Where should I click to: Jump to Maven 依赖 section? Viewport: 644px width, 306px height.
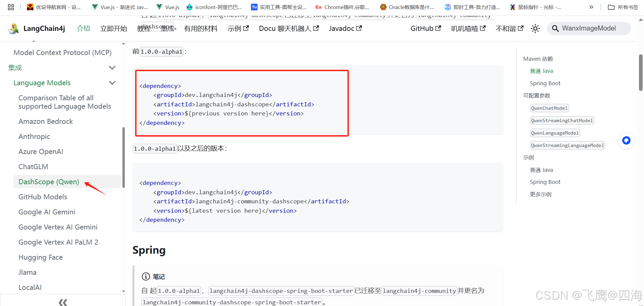pyautogui.click(x=538, y=59)
